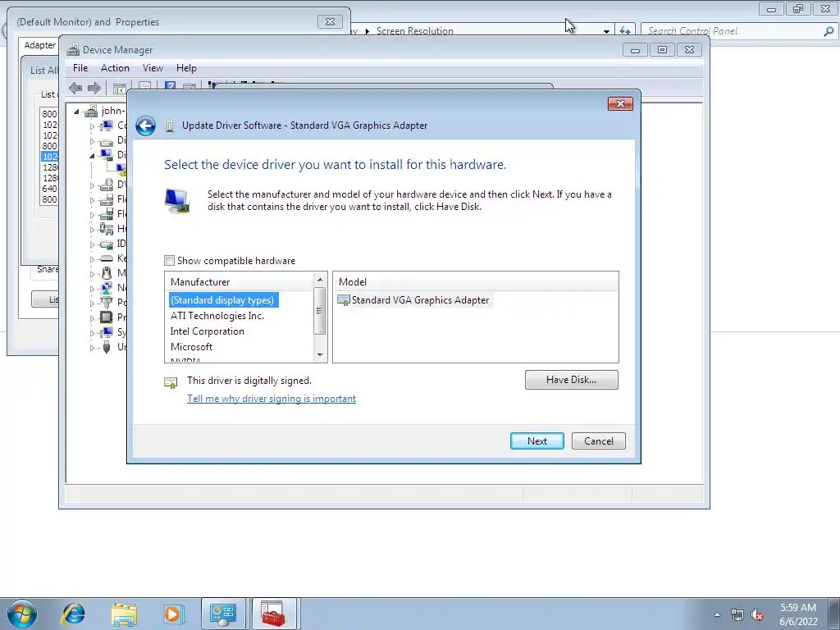This screenshot has width=840, height=630.
Task: Click Manufacturer list scroll up arrow
Action: pyautogui.click(x=320, y=281)
